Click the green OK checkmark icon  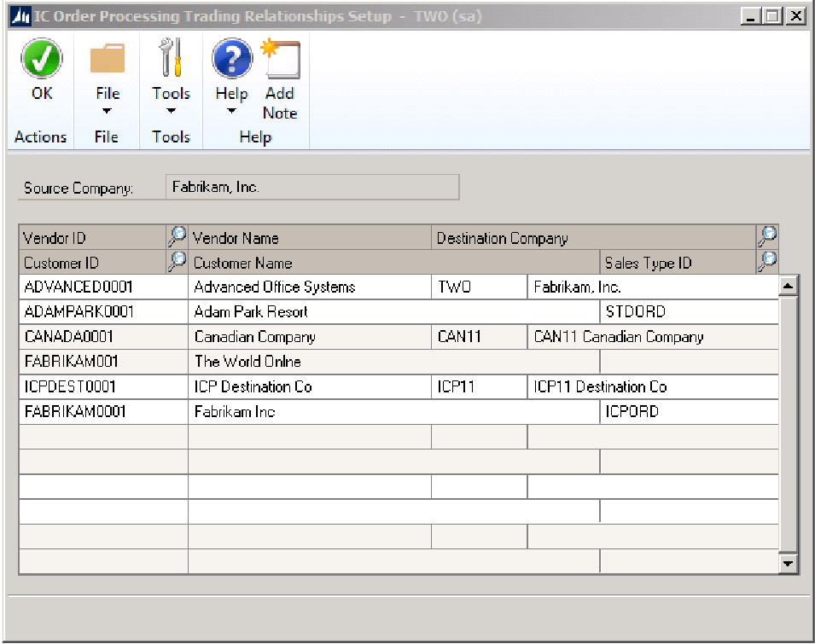point(41,60)
